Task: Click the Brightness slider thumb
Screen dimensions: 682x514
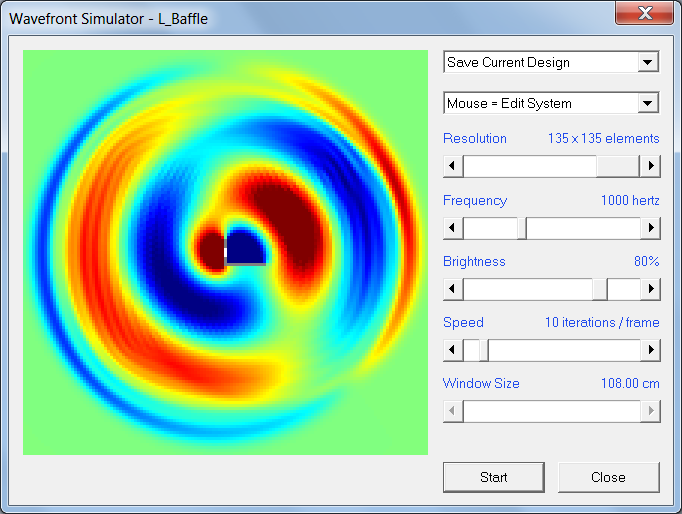Action: pyautogui.click(x=600, y=289)
